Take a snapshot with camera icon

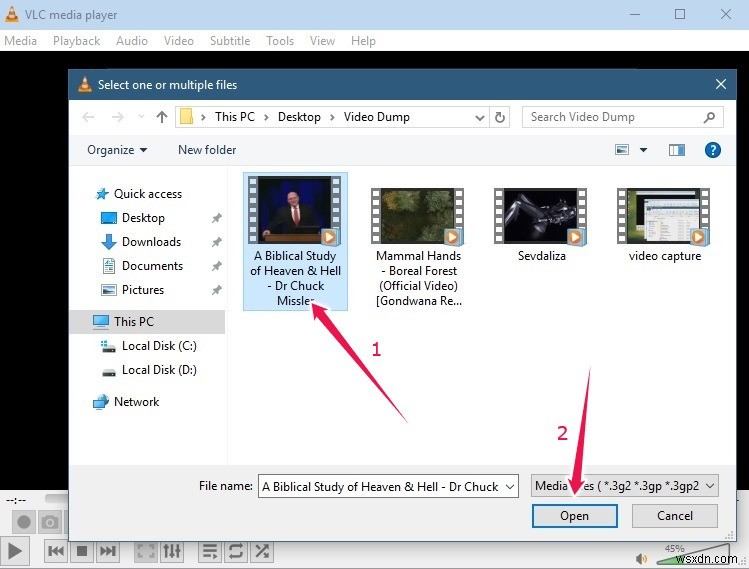coord(50,522)
